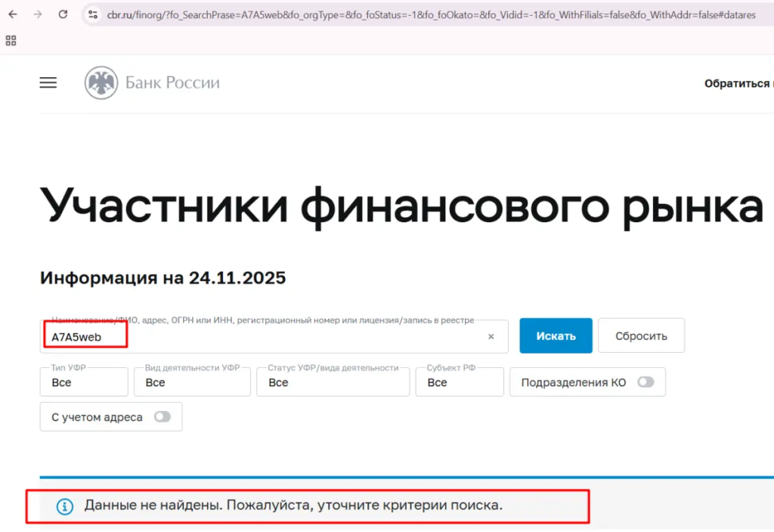774x532 pixels.
Task: Click the info icon in no-results message
Action: [65, 506]
